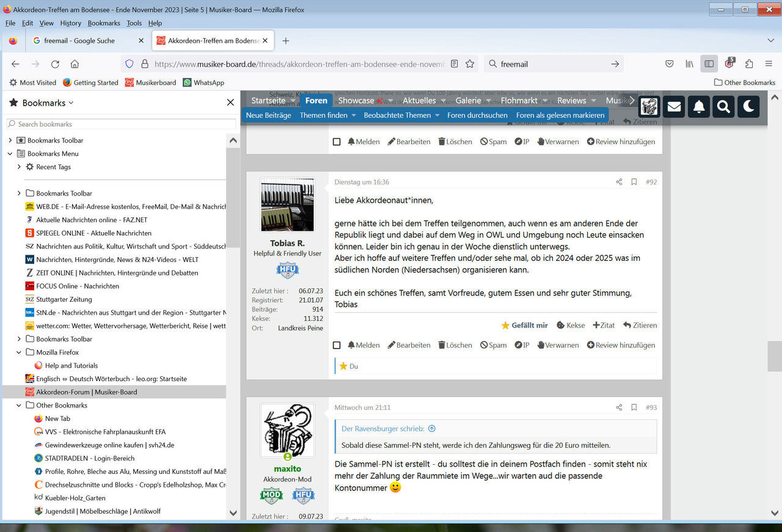The width and height of the screenshot is (782, 532).
Task: Toggle reader view icon in address bar
Action: 455,64
